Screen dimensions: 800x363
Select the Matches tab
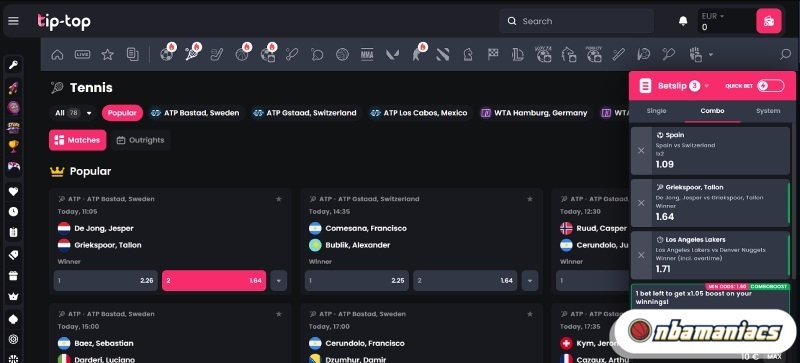click(78, 140)
